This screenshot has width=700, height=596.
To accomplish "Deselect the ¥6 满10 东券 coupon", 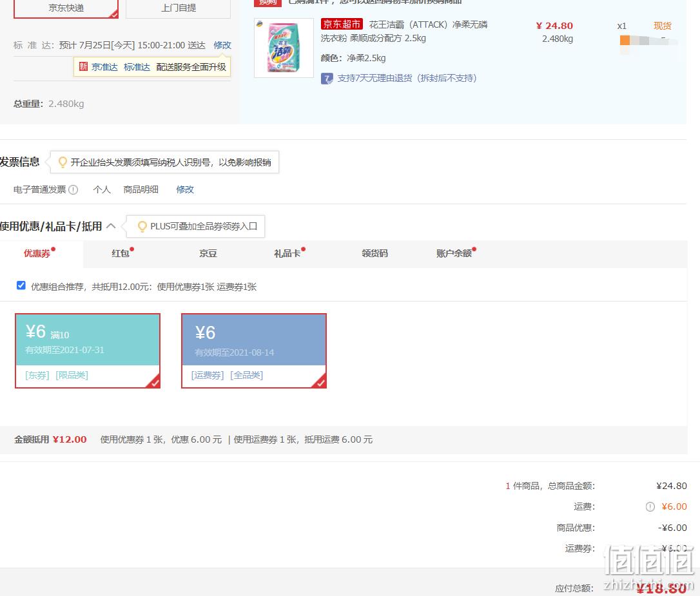I will tap(88, 351).
